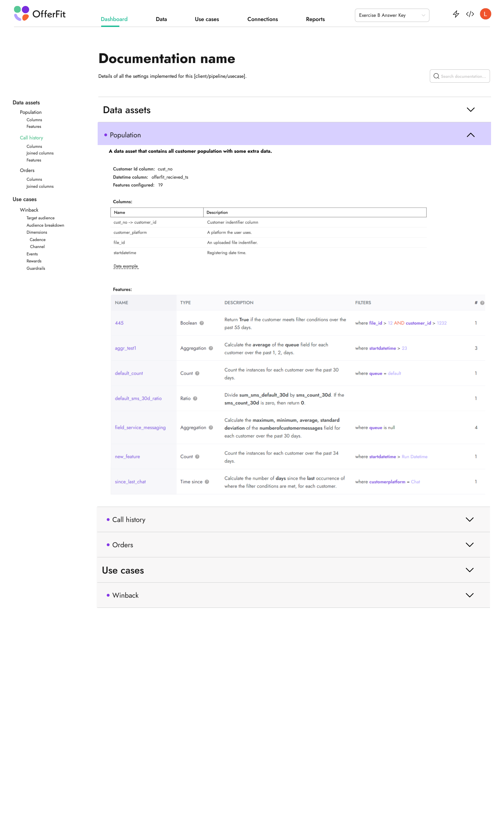
Task: Click the OfferFit logo
Action: tap(40, 14)
